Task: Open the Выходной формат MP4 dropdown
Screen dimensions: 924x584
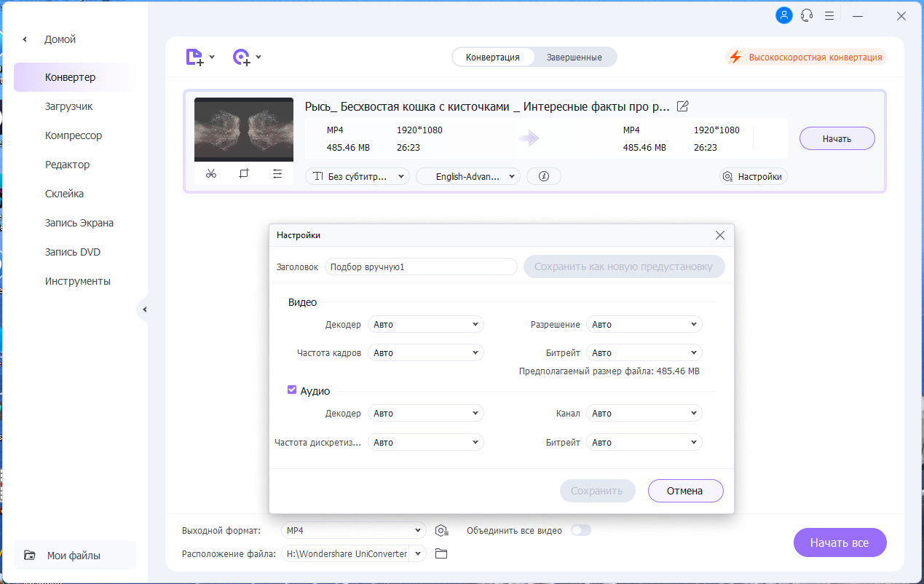Action: (354, 530)
